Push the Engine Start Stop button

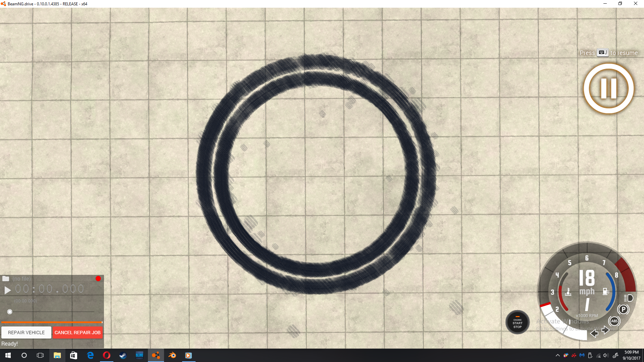pos(517,322)
